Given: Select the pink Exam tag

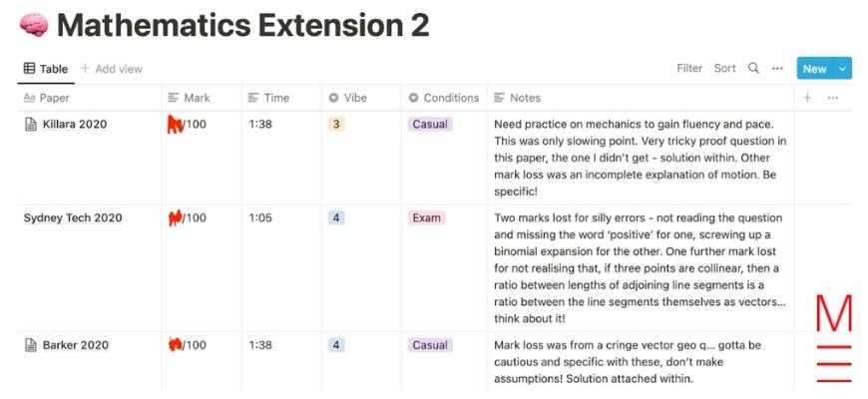Looking at the screenshot, I should click(x=426, y=217).
